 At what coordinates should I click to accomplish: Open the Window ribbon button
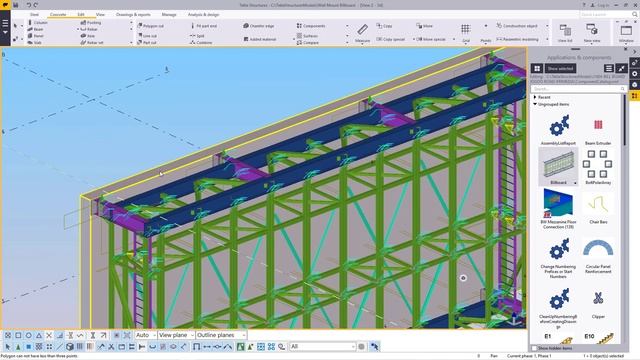[626, 33]
